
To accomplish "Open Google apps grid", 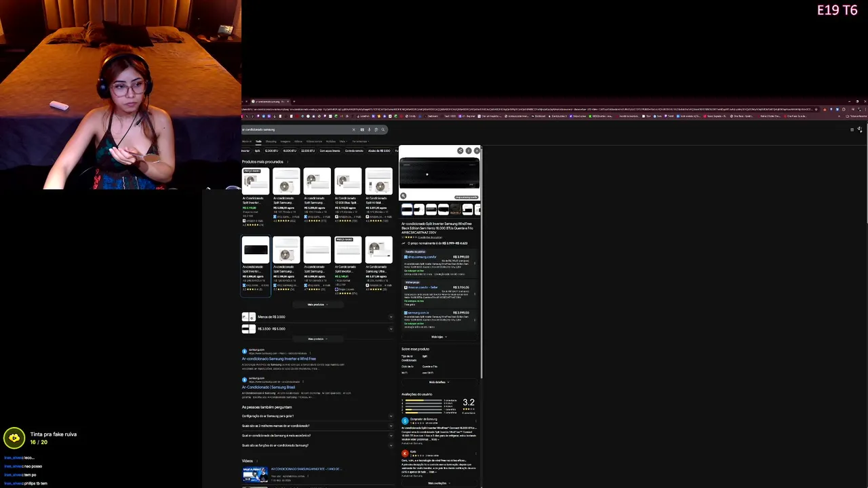I will pyautogui.click(x=852, y=129).
